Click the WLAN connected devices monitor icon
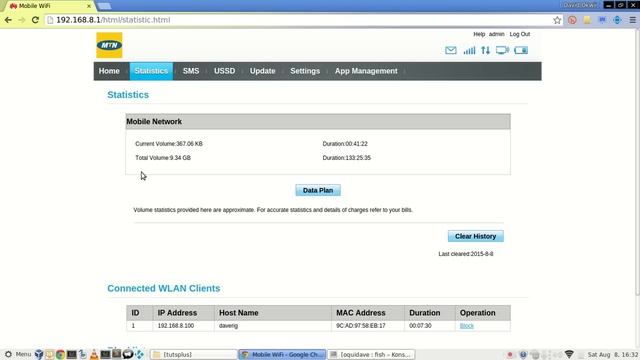The width and height of the screenshot is (640, 360). click(502, 50)
